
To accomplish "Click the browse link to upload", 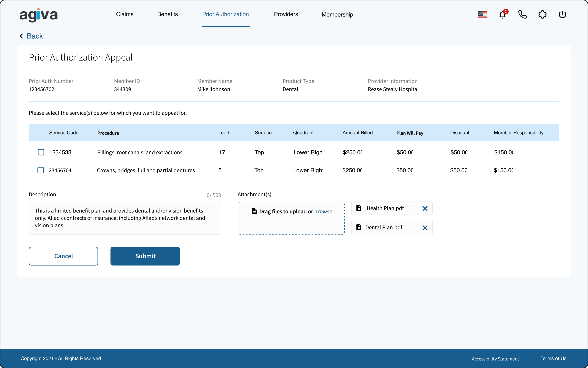I will 323,212.
